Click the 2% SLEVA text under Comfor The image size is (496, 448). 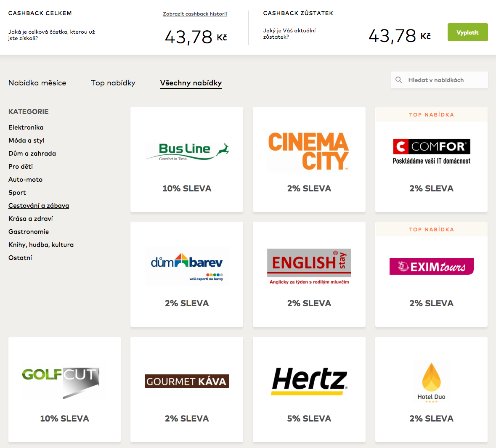tap(432, 188)
